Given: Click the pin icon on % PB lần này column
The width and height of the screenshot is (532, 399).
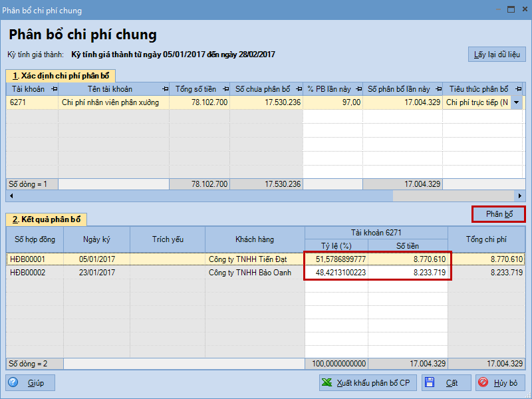Looking at the screenshot, I should (358, 89).
